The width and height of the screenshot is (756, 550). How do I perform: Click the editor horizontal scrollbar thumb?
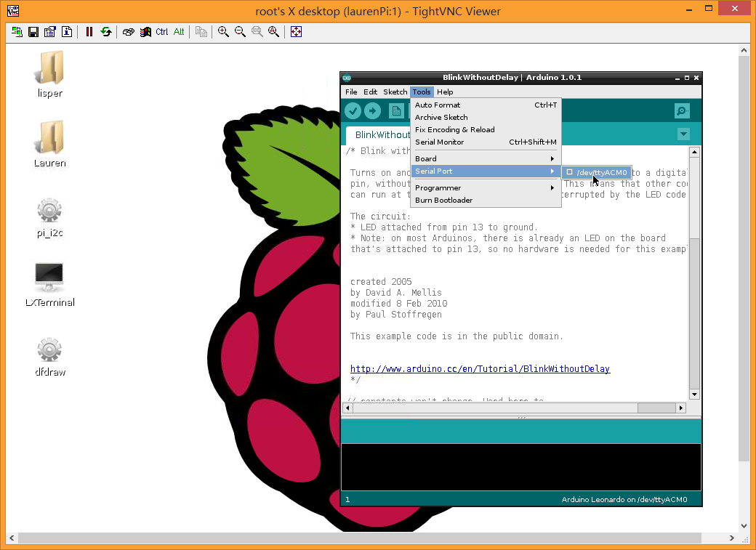point(656,408)
